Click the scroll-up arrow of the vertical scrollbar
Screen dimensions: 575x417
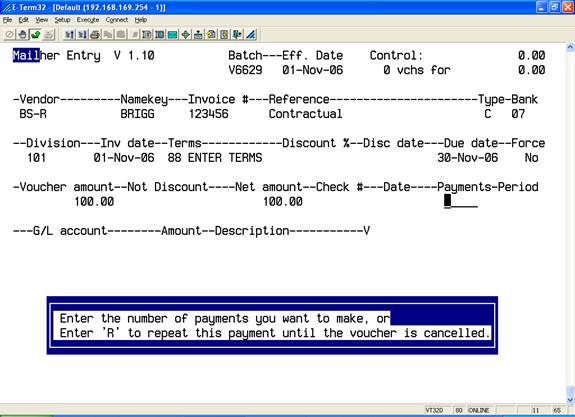coord(570,47)
